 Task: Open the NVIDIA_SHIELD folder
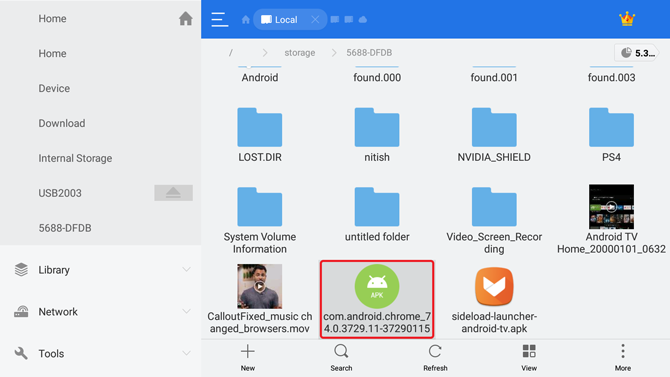point(494,135)
